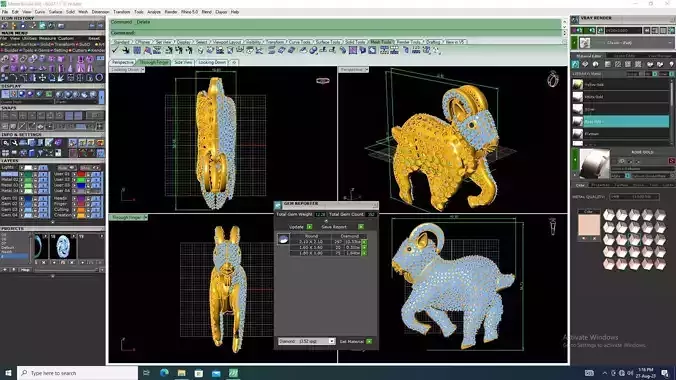Click the back arrow in Icon History
This screenshot has height=380, width=676.
click(x=92, y=26)
